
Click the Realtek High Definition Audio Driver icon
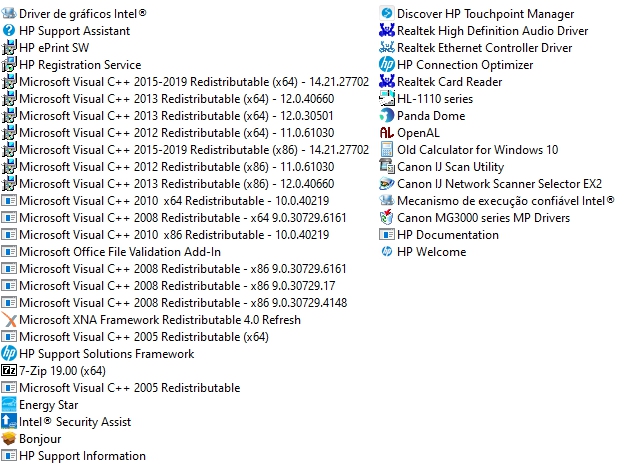pos(387,30)
